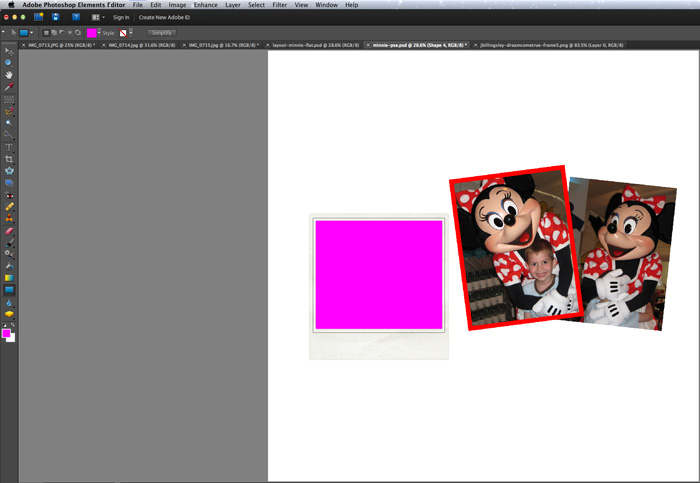700x483 pixels.
Task: Select the Sponge tool
Action: tap(8, 314)
